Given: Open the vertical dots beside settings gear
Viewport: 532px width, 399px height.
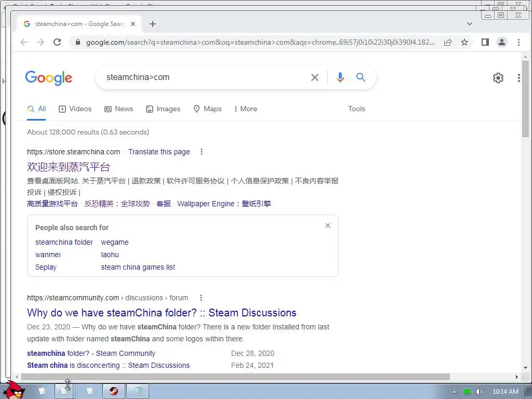Looking at the screenshot, I should (x=519, y=78).
